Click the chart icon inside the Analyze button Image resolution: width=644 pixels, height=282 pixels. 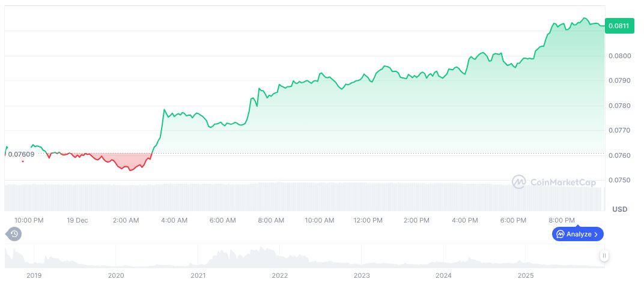(x=560, y=234)
